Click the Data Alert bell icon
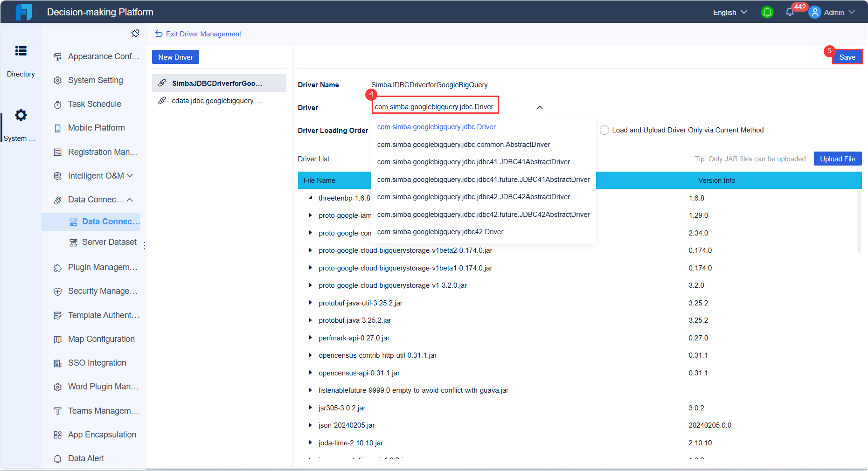Image resolution: width=868 pixels, height=471 pixels. tap(57, 458)
